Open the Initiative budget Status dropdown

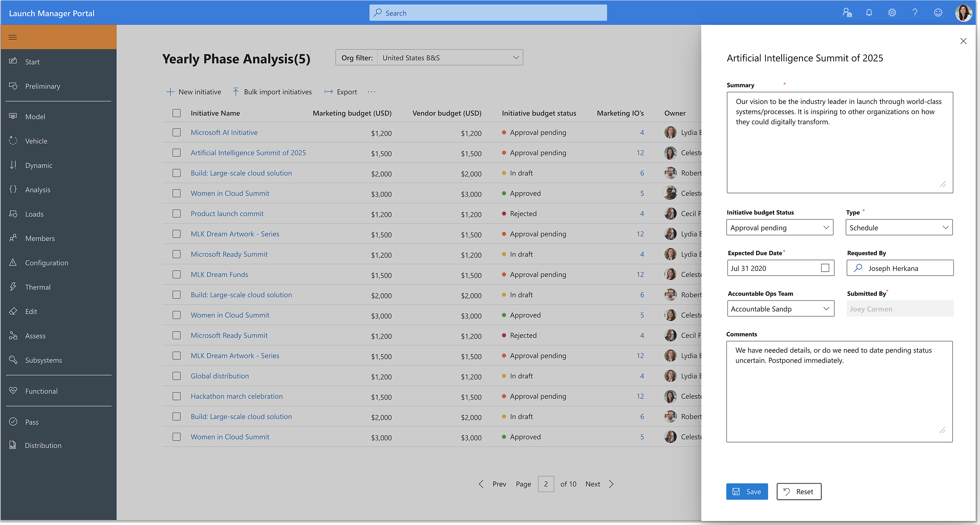pos(780,227)
